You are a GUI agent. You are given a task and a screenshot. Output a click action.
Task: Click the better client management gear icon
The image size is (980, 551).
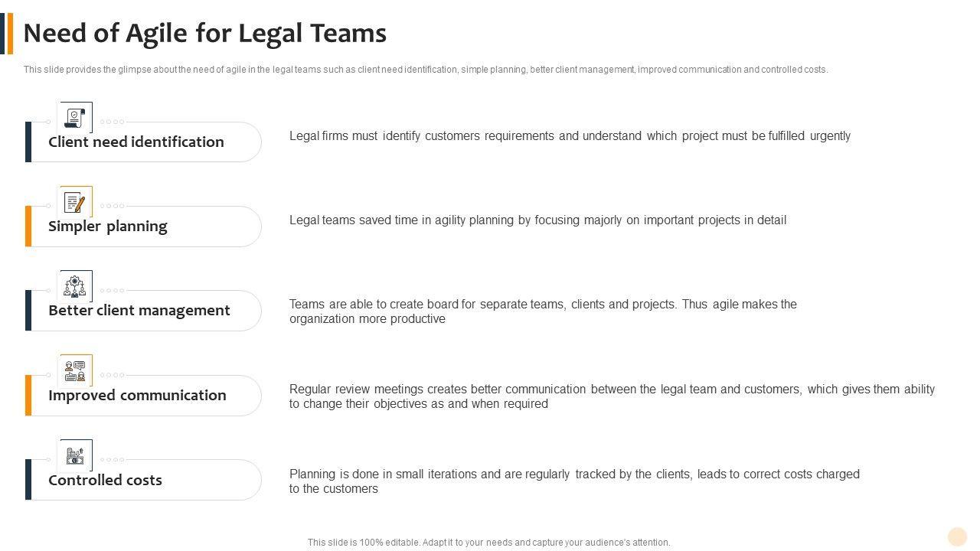pyautogui.click(x=75, y=286)
